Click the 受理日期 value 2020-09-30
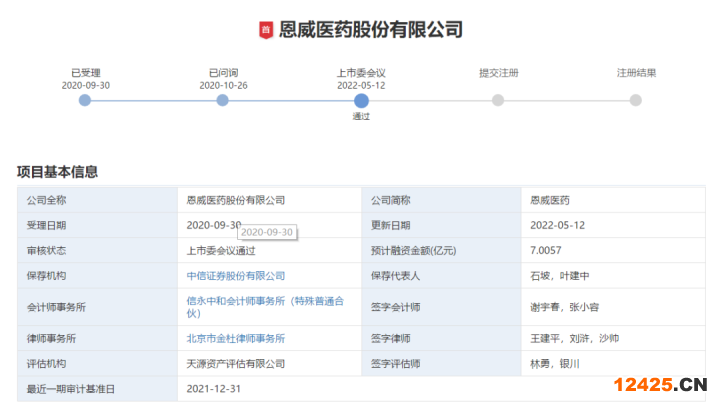This screenshot has height=407, width=720. click(x=214, y=225)
